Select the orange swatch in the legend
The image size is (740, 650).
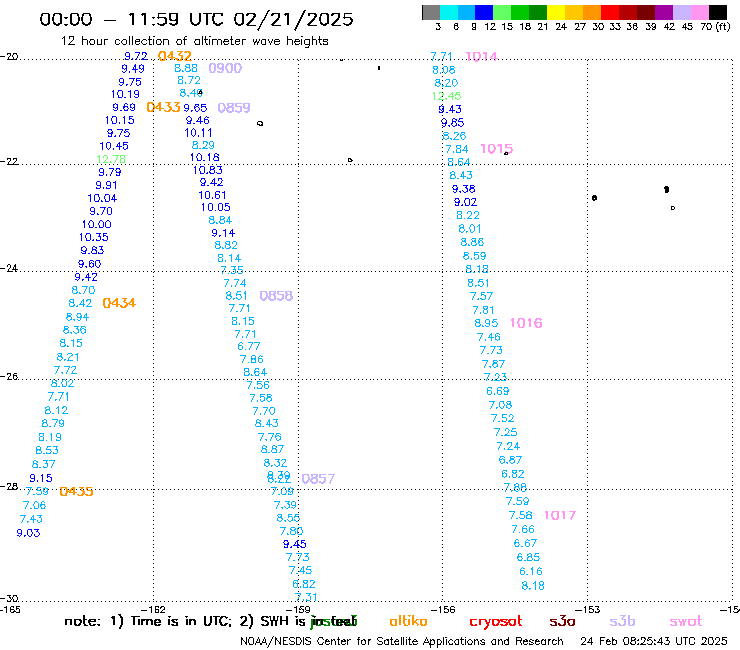coord(592,12)
